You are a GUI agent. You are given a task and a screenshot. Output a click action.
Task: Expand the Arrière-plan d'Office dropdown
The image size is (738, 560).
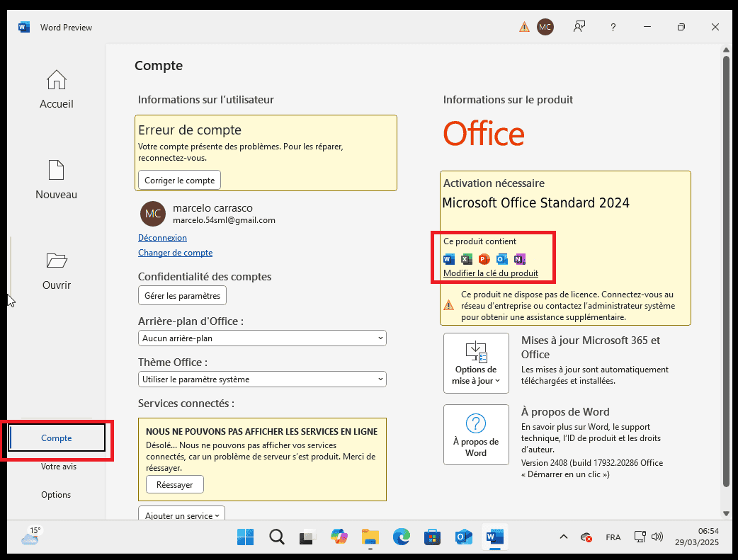(262, 338)
